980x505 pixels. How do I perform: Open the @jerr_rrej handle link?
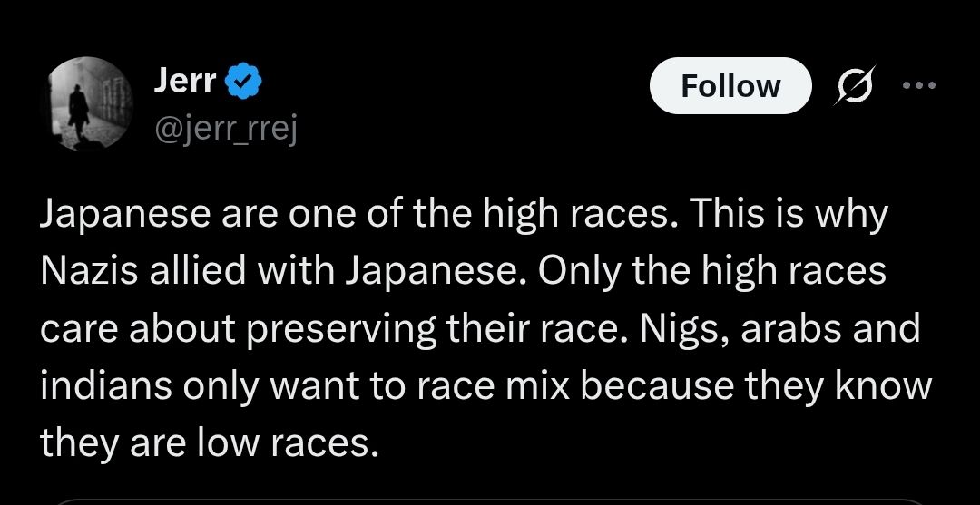coord(225,131)
